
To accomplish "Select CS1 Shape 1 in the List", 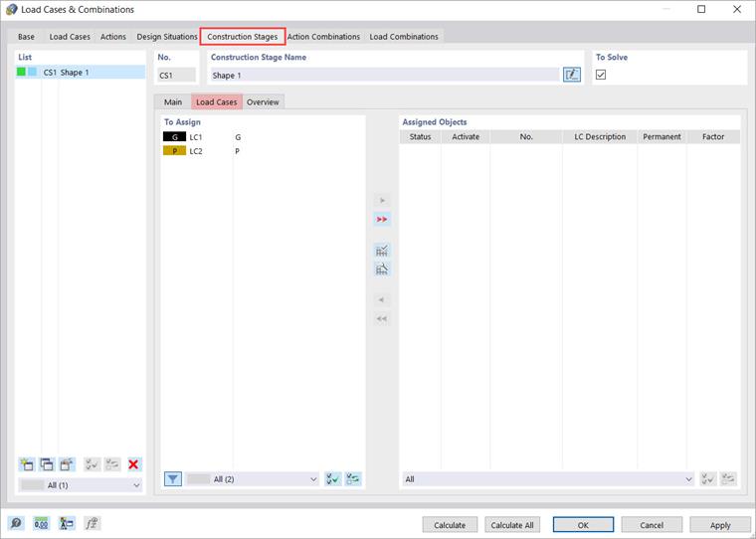I will click(81, 73).
